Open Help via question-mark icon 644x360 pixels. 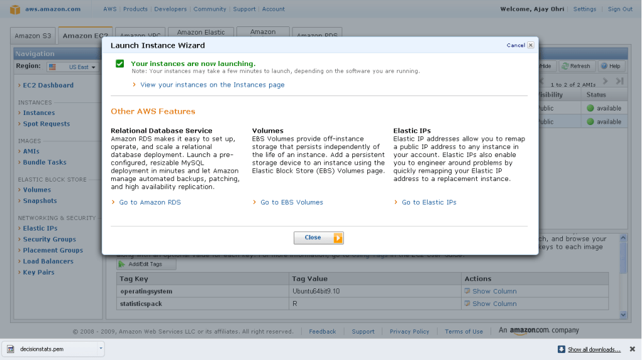(604, 66)
